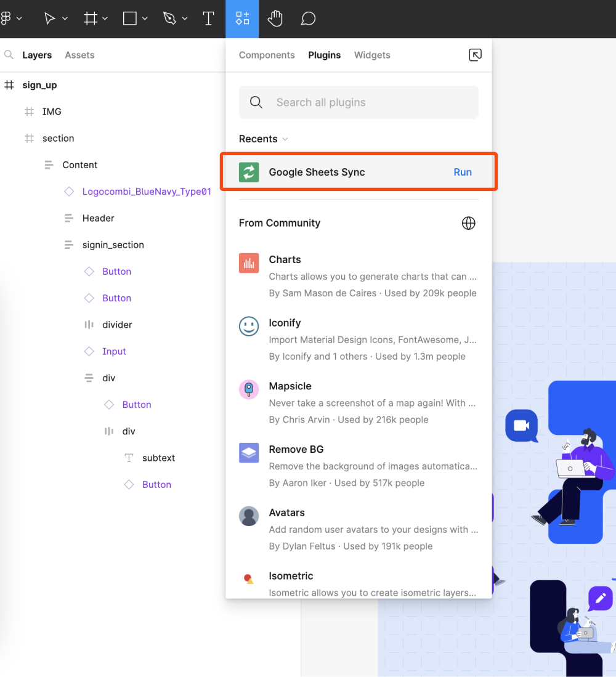Click the Charts plugin icon
This screenshot has width=616, height=677.
[x=249, y=263]
